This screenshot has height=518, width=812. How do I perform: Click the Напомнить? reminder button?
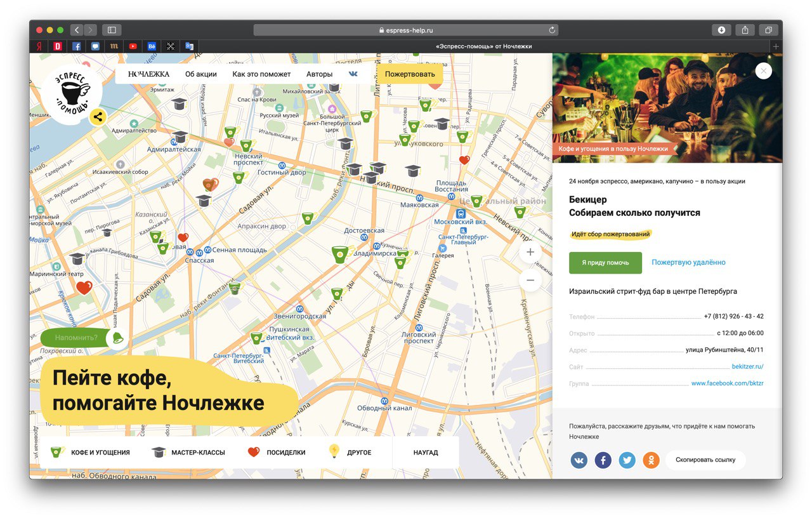(x=76, y=338)
